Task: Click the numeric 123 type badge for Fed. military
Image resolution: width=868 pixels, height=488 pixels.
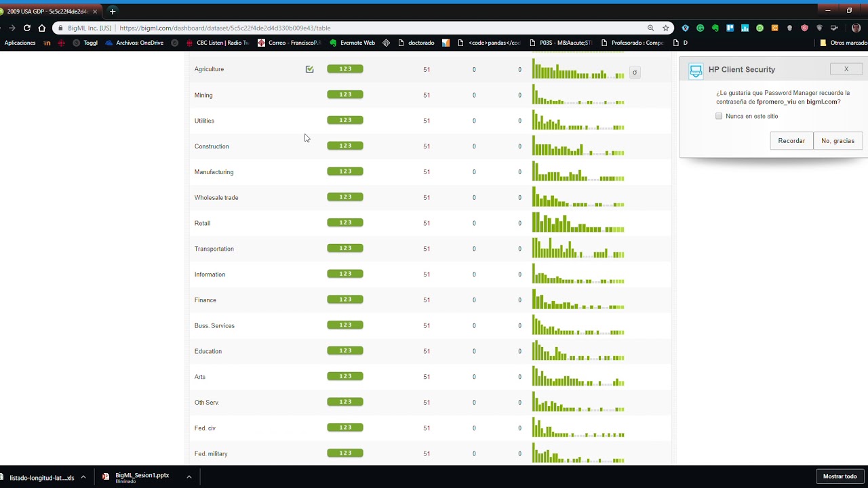Action: point(345,453)
